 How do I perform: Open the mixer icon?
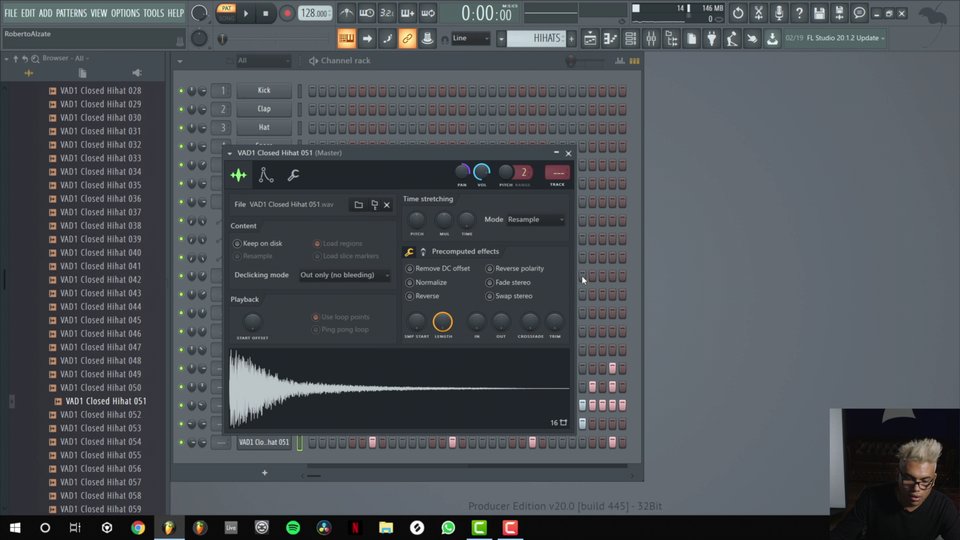point(651,39)
